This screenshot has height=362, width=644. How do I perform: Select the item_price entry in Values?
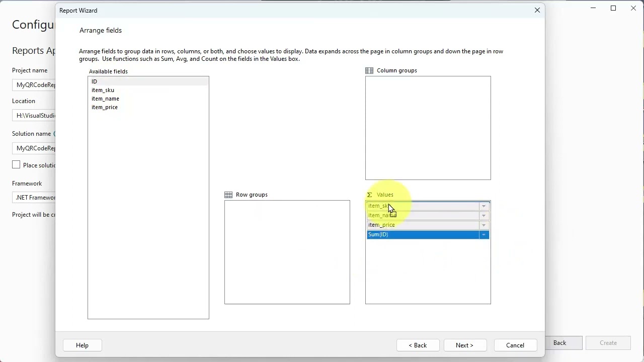pyautogui.click(x=423, y=225)
